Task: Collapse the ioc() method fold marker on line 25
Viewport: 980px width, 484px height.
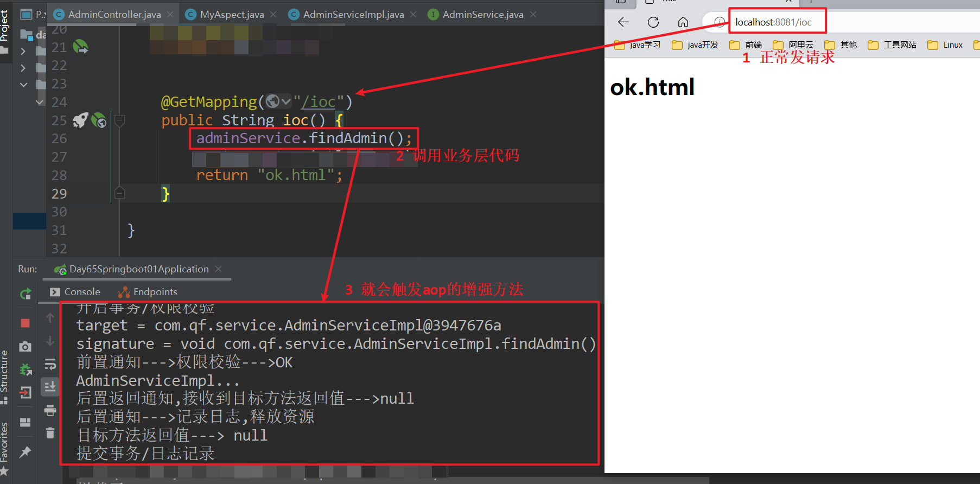Action: pos(120,120)
